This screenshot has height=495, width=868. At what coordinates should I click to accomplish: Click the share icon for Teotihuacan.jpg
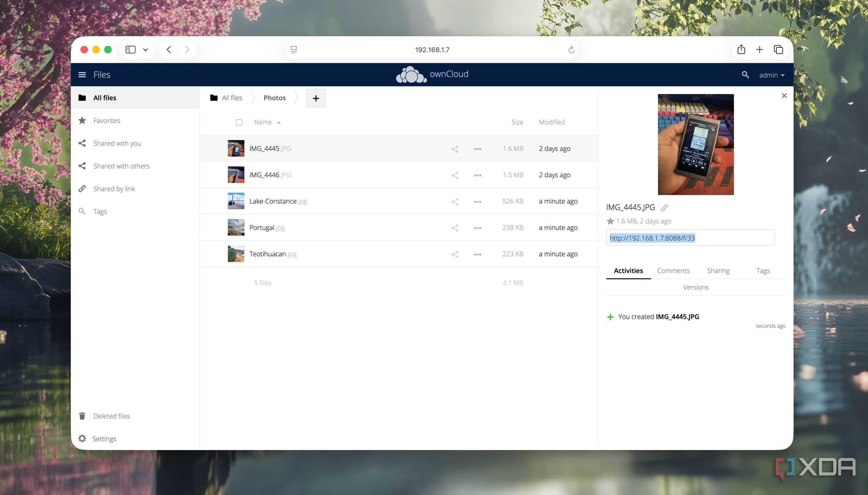pos(455,254)
